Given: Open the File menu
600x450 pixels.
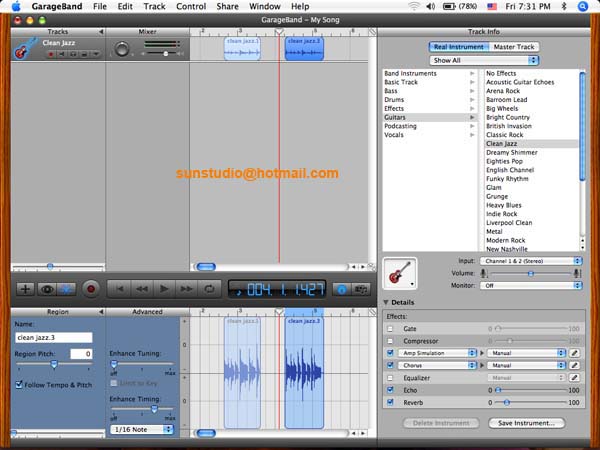Looking at the screenshot, I should pyautogui.click(x=100, y=7).
